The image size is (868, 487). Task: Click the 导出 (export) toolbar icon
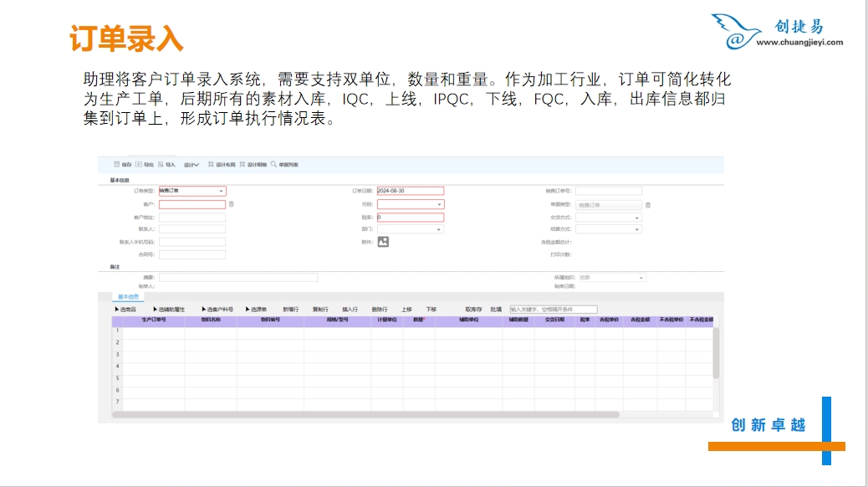[139, 165]
